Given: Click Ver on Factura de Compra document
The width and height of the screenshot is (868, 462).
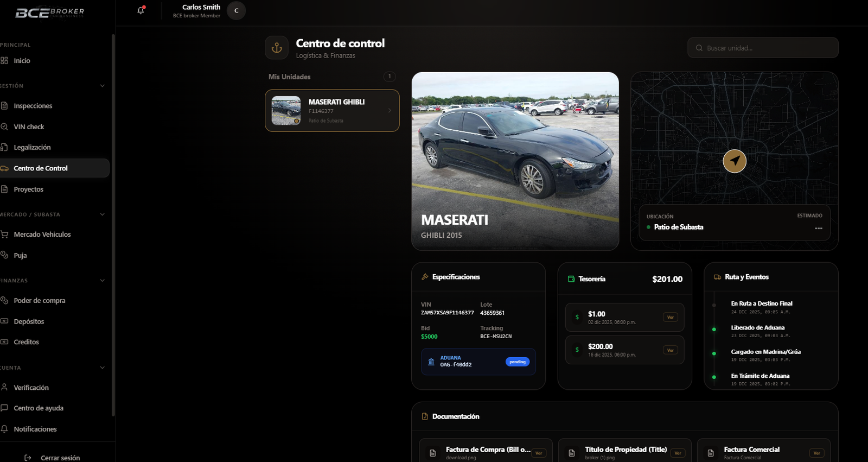Looking at the screenshot, I should [539, 453].
